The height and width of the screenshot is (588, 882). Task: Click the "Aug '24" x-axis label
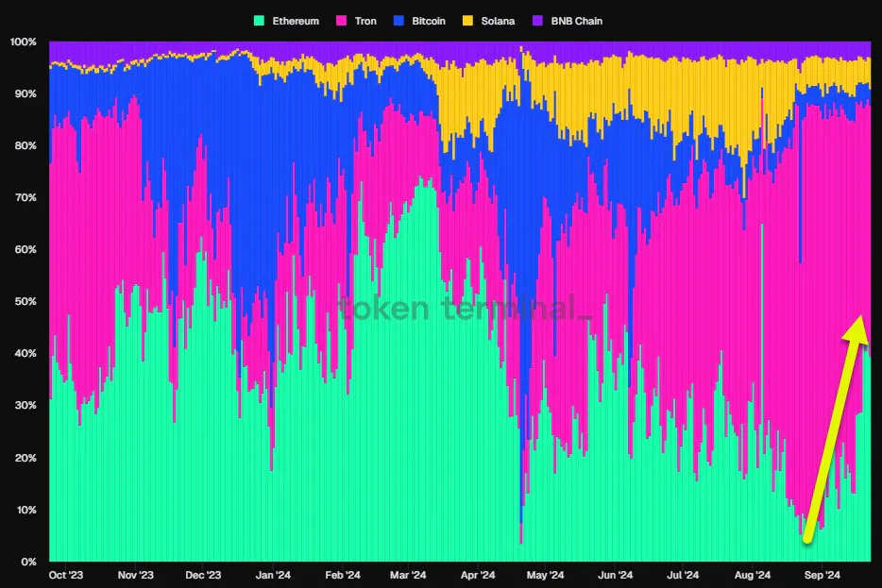click(752, 575)
